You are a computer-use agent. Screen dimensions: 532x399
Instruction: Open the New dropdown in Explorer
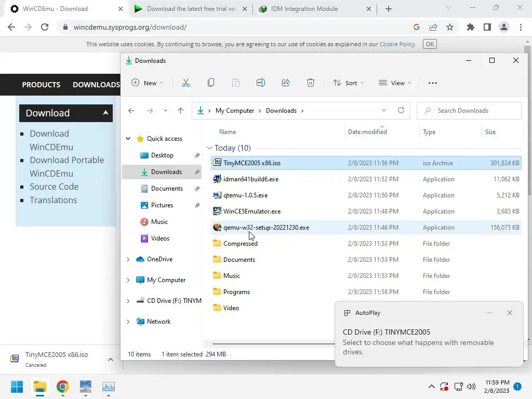147,83
